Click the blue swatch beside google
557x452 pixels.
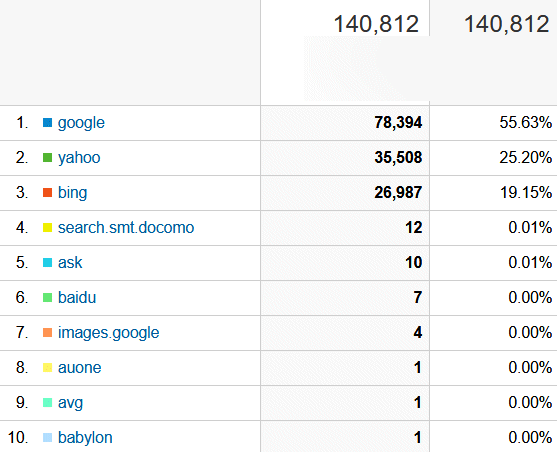[x=47, y=123]
